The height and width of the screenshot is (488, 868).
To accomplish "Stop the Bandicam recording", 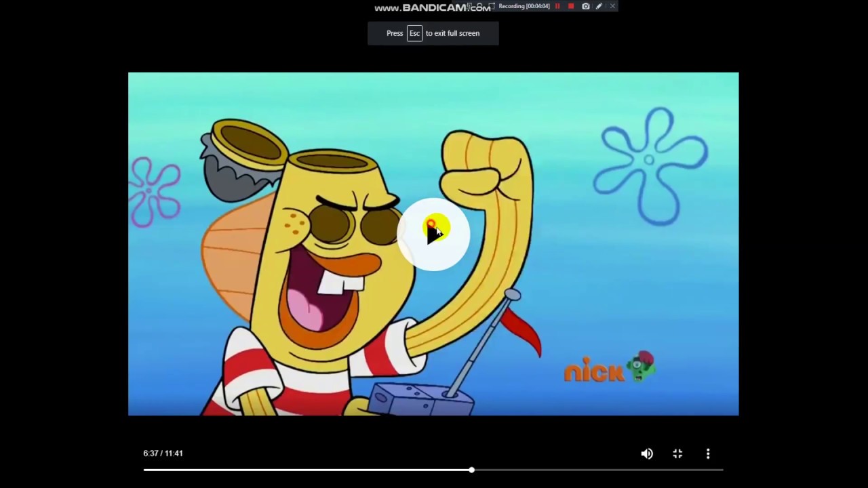I will [571, 6].
